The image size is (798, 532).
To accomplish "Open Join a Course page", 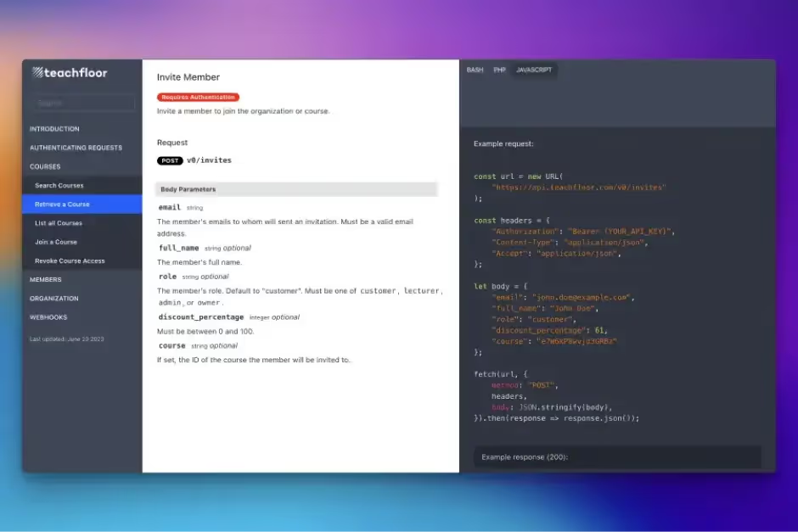I will 82,242.
